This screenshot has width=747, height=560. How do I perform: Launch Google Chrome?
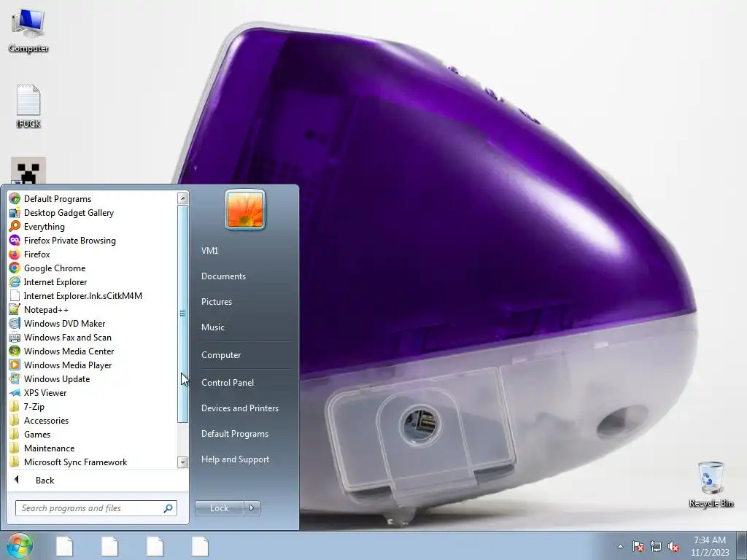pyautogui.click(x=55, y=268)
